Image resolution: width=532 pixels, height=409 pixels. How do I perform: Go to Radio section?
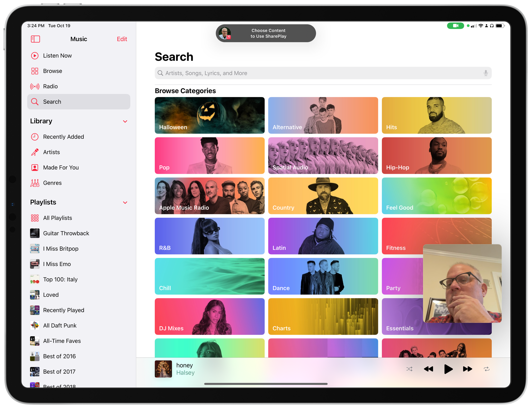pos(79,86)
